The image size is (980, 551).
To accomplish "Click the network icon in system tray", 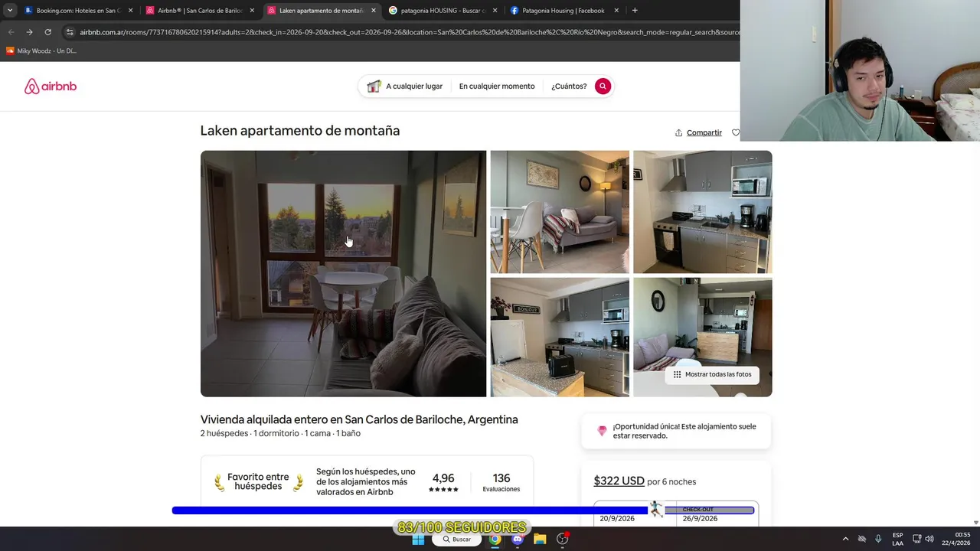I will [x=916, y=539].
